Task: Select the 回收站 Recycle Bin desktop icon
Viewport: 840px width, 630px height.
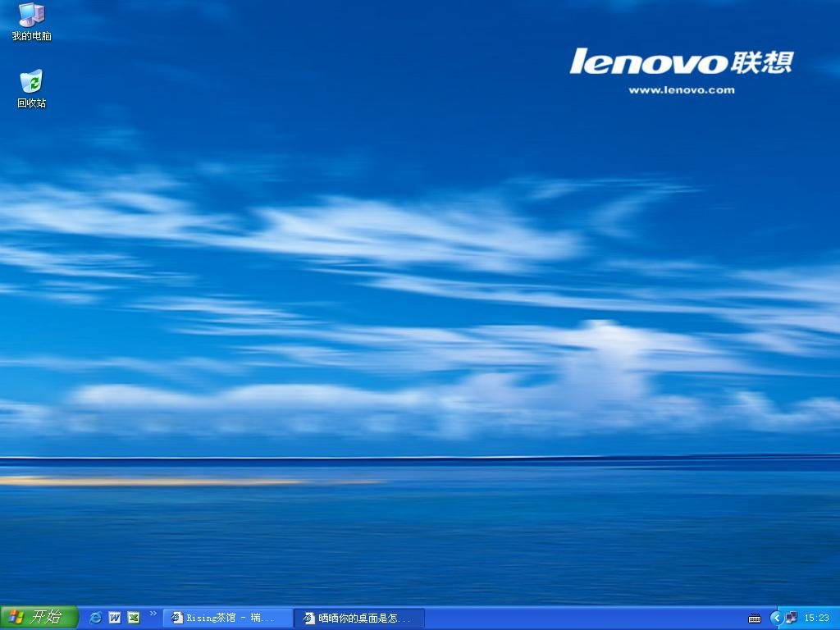Action: pyautogui.click(x=31, y=81)
